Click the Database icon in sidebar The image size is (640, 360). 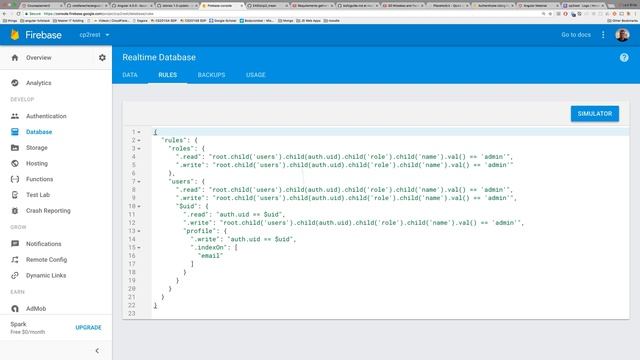click(15, 132)
